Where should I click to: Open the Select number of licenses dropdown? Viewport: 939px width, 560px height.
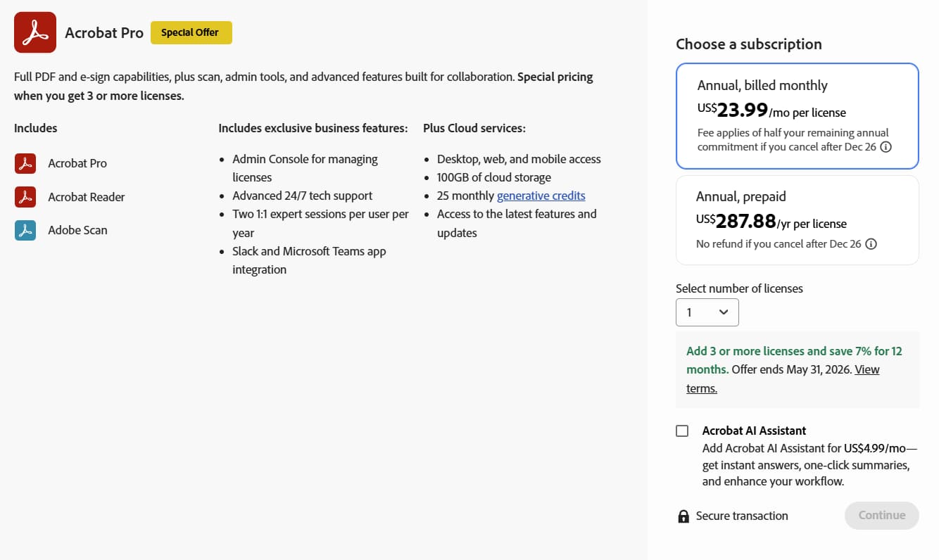(x=707, y=312)
